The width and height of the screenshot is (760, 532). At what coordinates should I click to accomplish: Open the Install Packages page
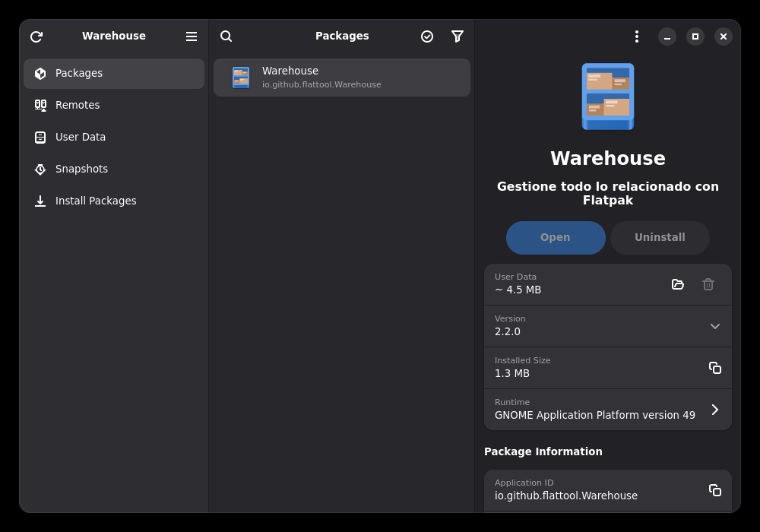(114, 201)
